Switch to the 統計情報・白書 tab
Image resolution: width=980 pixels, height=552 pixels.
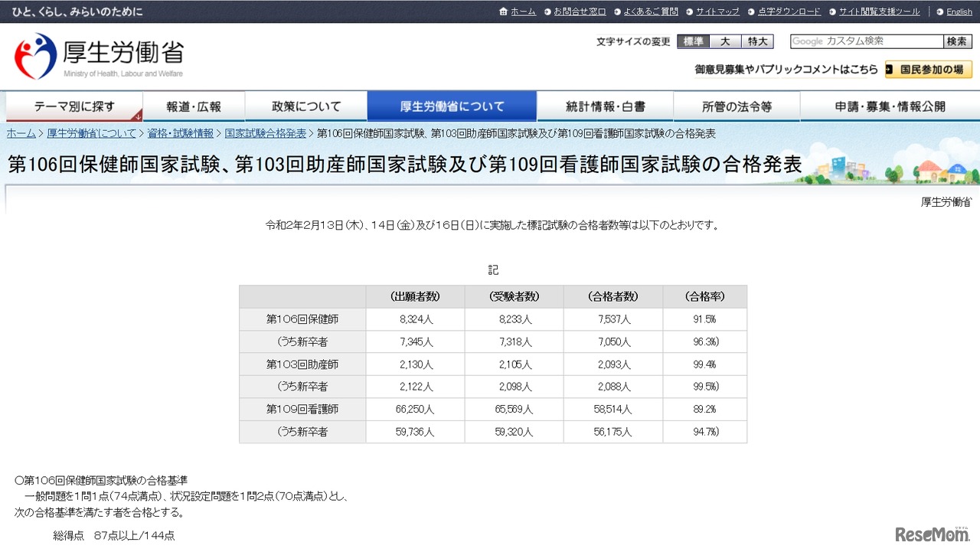click(x=605, y=106)
